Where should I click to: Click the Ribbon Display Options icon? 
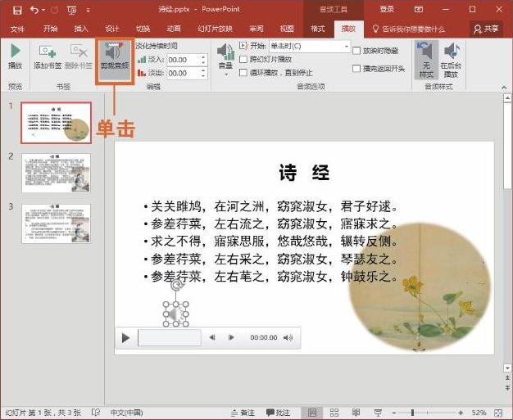(x=419, y=10)
